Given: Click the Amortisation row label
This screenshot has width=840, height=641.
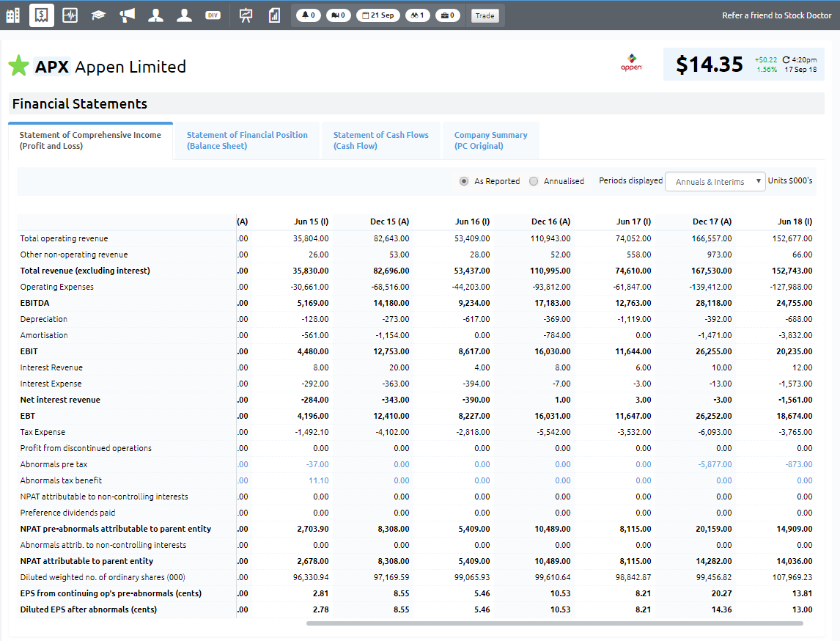Looking at the screenshot, I should coord(44,335).
